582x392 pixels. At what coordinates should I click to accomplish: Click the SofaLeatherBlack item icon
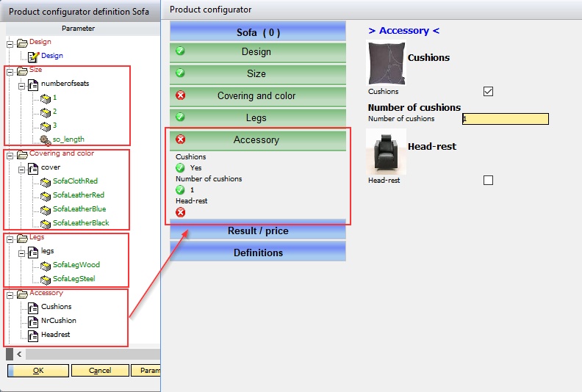[45, 223]
